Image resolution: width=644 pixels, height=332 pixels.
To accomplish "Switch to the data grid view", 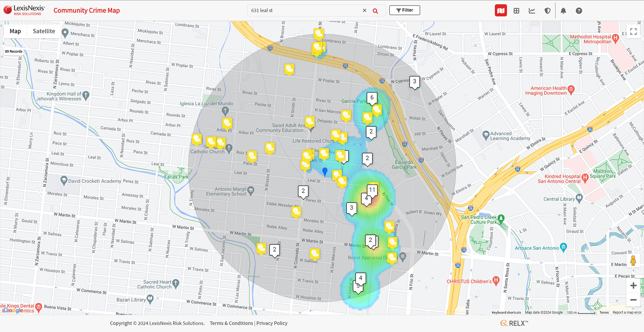I will 517,11.
